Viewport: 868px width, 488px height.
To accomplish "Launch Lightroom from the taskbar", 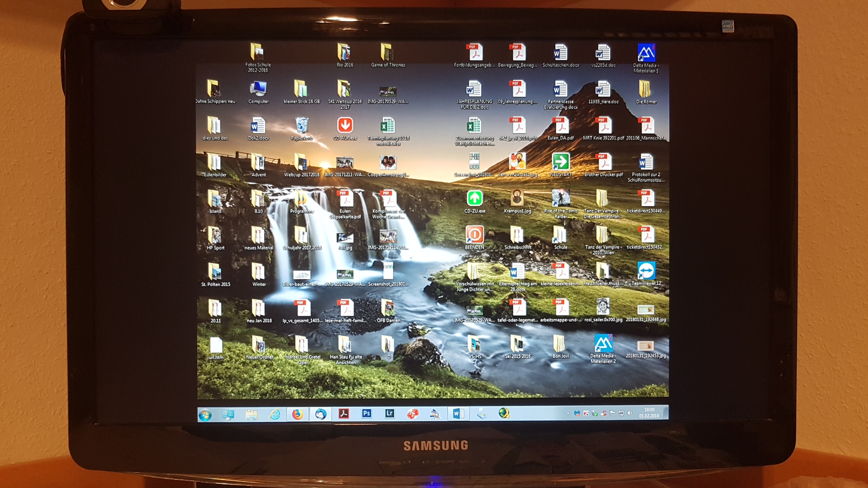I will click(390, 413).
